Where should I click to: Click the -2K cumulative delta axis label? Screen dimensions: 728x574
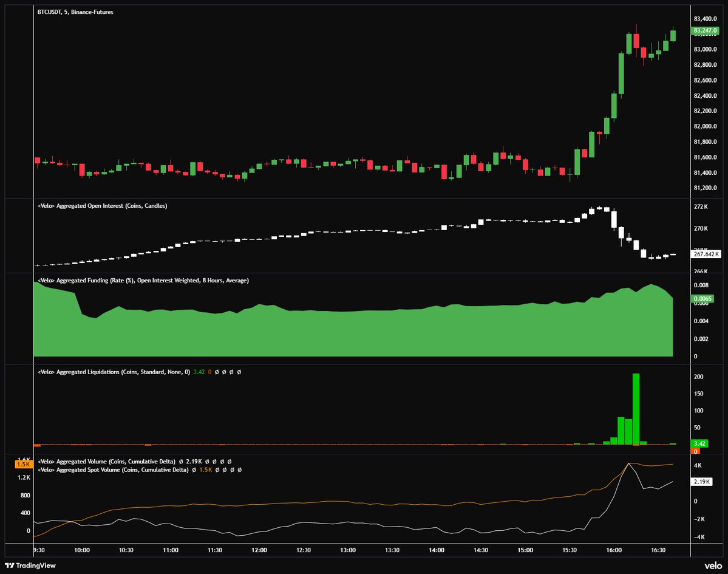[x=699, y=519]
